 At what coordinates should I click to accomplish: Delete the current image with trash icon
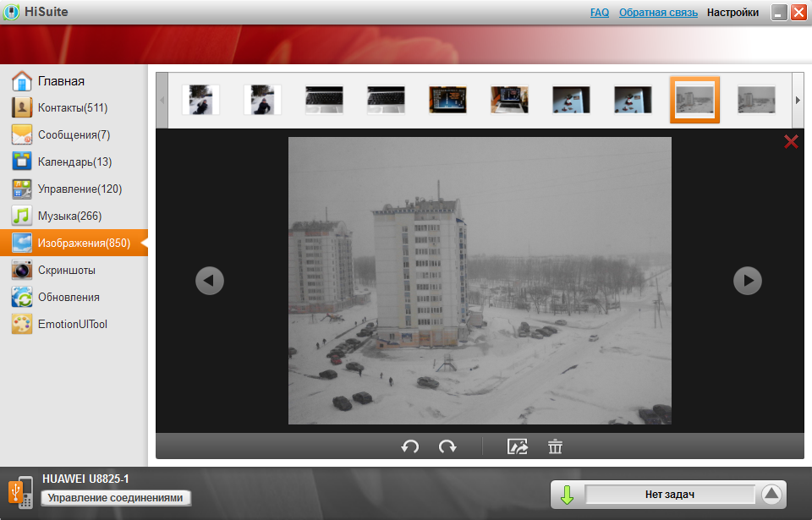(x=555, y=446)
